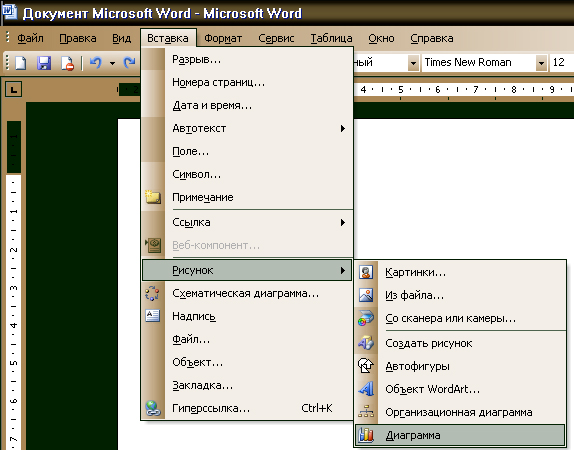Click the Надпись text box icon
574x450 pixels.
152,316
